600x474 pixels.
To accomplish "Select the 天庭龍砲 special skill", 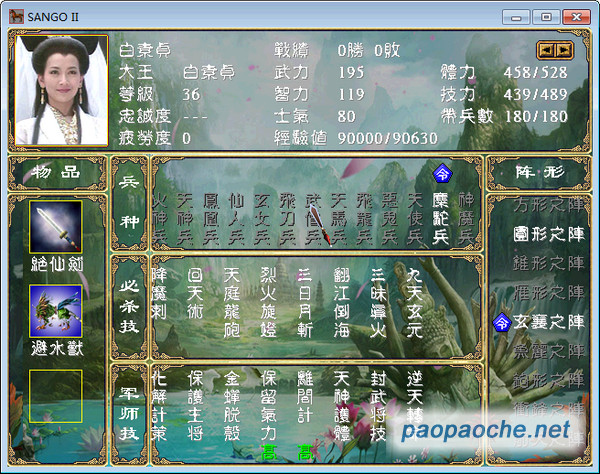I will tap(232, 303).
